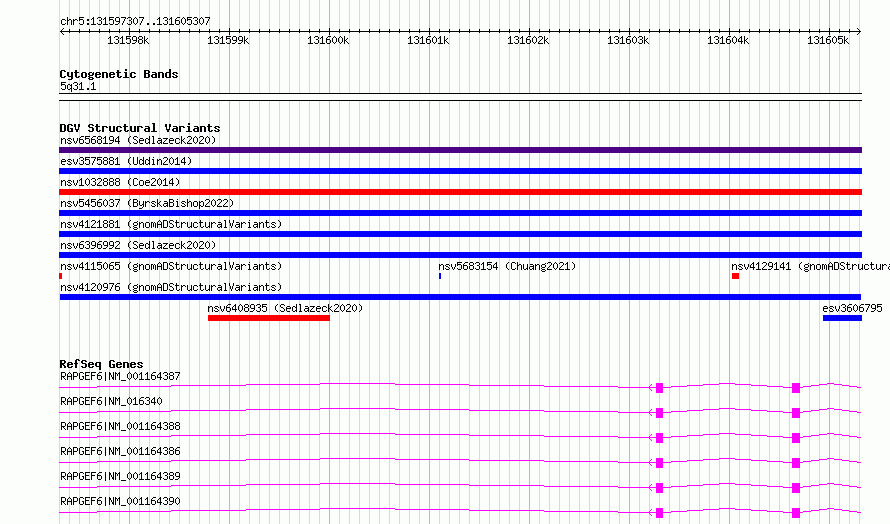Screen dimensions: 890x524
Task: Click the left exon box of NM_001164388
Action: tap(660, 438)
